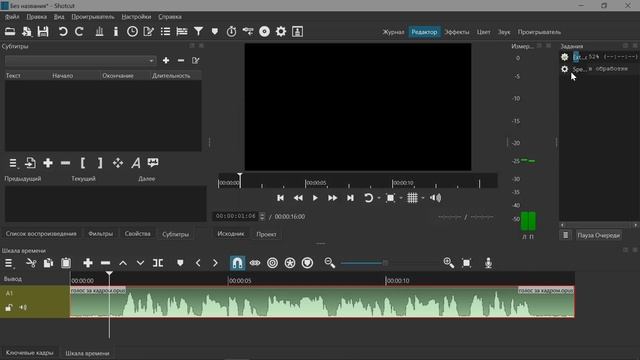Toggle player loop playback
The height and width of the screenshot is (360, 640).
[368, 198]
